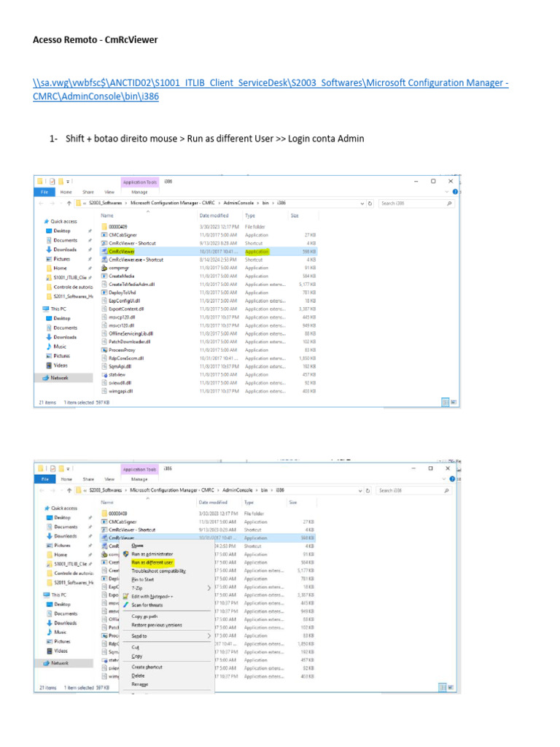560x747 pixels.
Task: Open the Home tab in upper Explorer
Action: click(x=66, y=192)
